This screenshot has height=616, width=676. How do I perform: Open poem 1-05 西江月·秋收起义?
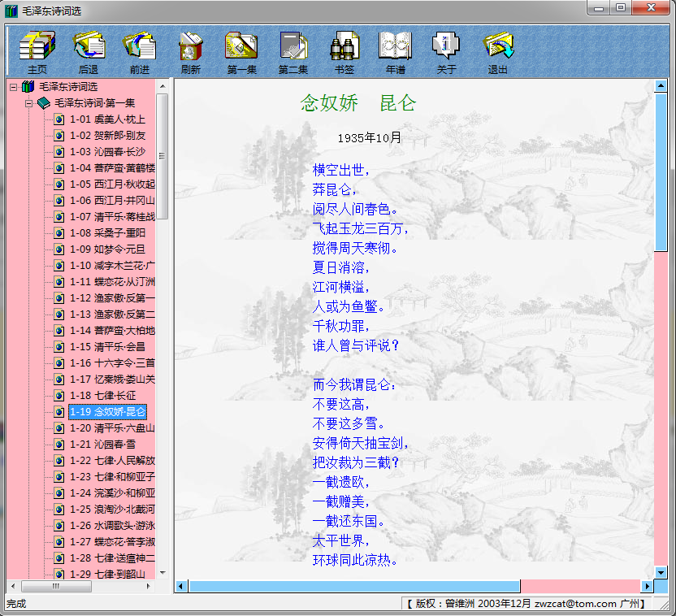112,184
